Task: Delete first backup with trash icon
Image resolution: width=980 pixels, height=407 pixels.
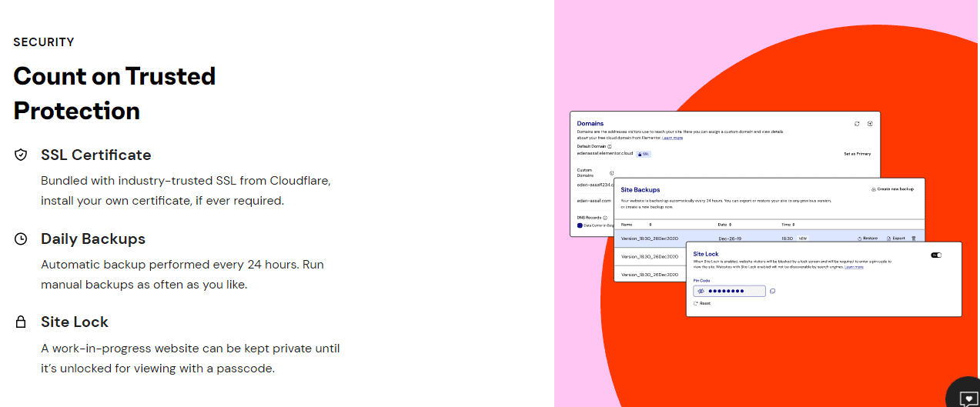Action: click(914, 239)
